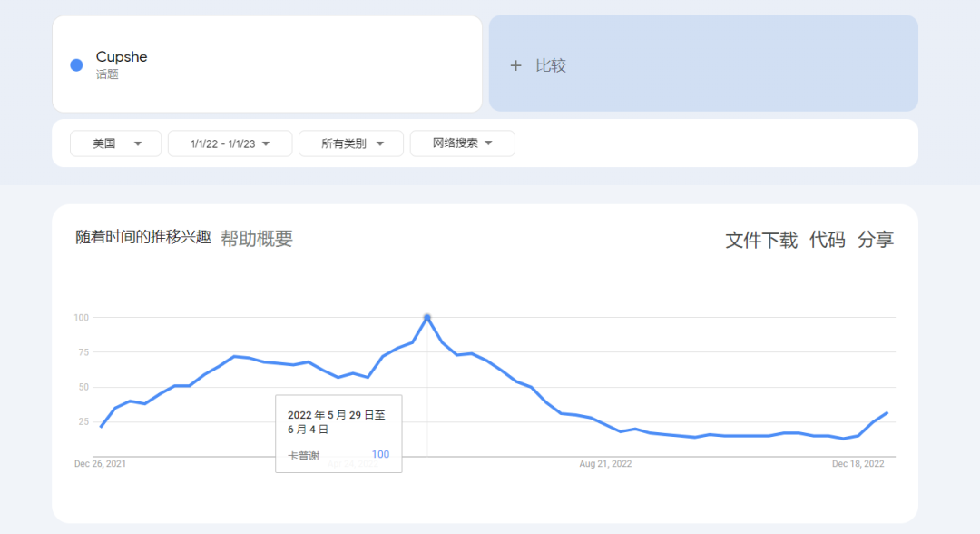Open the Cupshe search term card
The height and width of the screenshot is (534, 980).
click(x=268, y=64)
